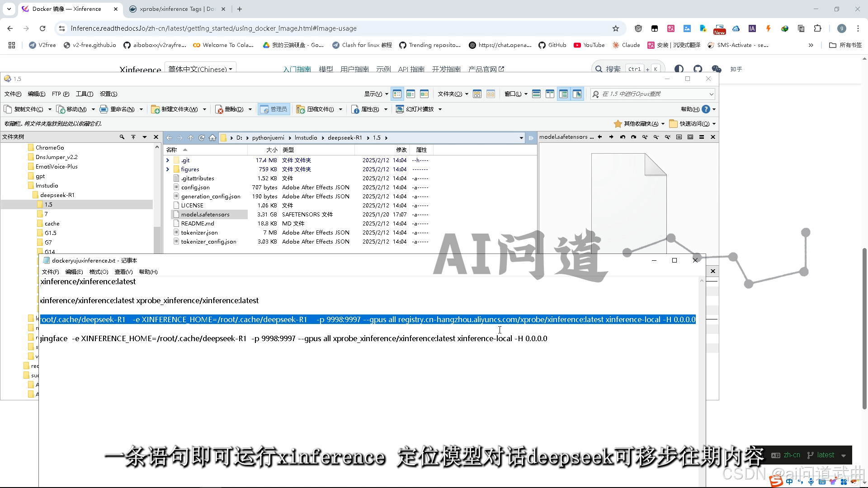The height and width of the screenshot is (488, 868).
Task: Open the FTP menu in Directory Opus
Action: (60, 94)
